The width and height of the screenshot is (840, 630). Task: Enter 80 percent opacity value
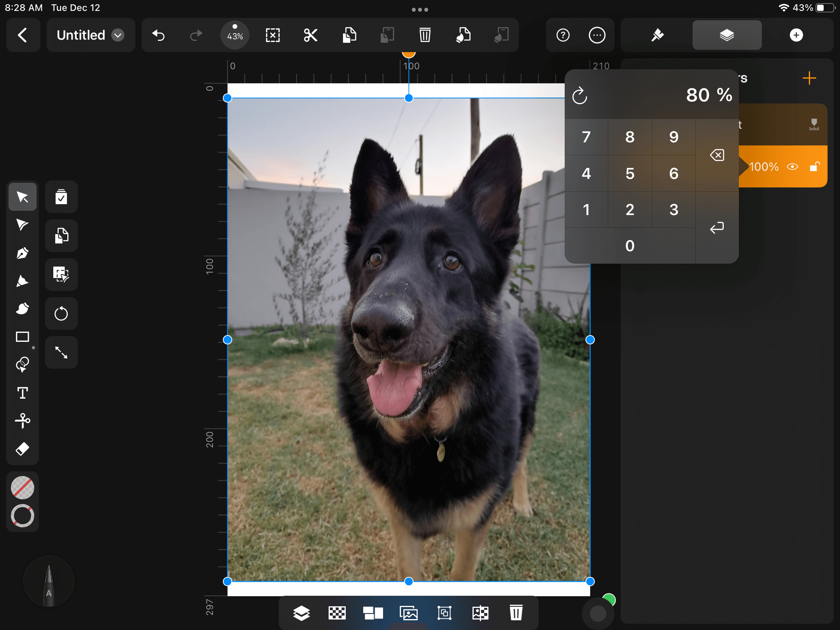[716, 227]
